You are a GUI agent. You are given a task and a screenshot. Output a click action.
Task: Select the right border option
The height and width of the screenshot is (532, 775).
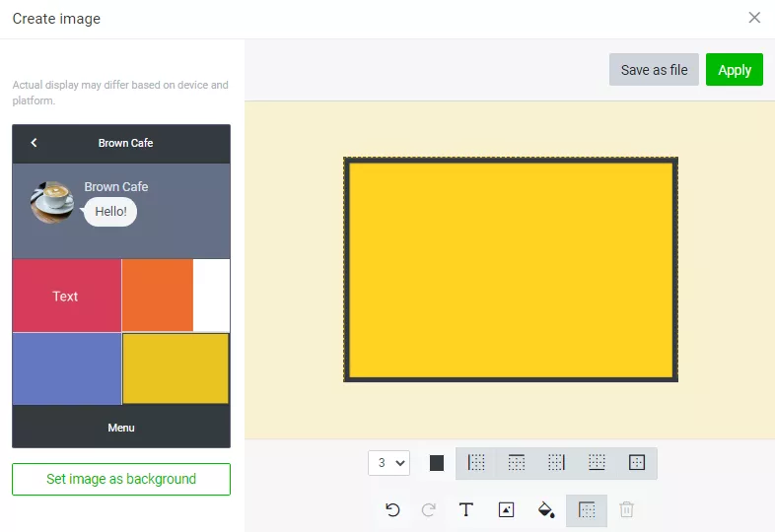pos(556,463)
